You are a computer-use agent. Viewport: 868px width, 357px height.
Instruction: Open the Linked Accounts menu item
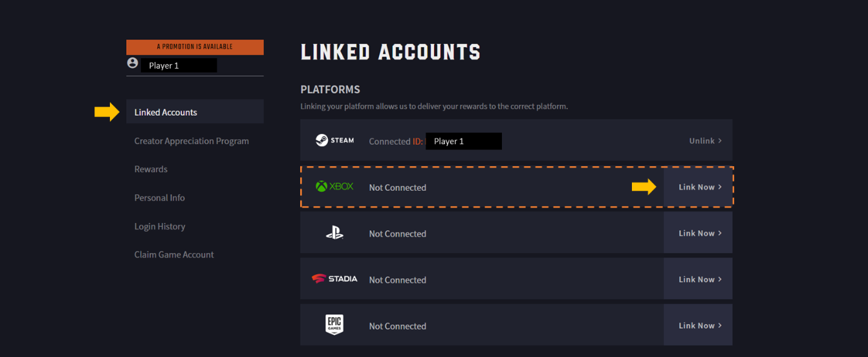(x=166, y=113)
